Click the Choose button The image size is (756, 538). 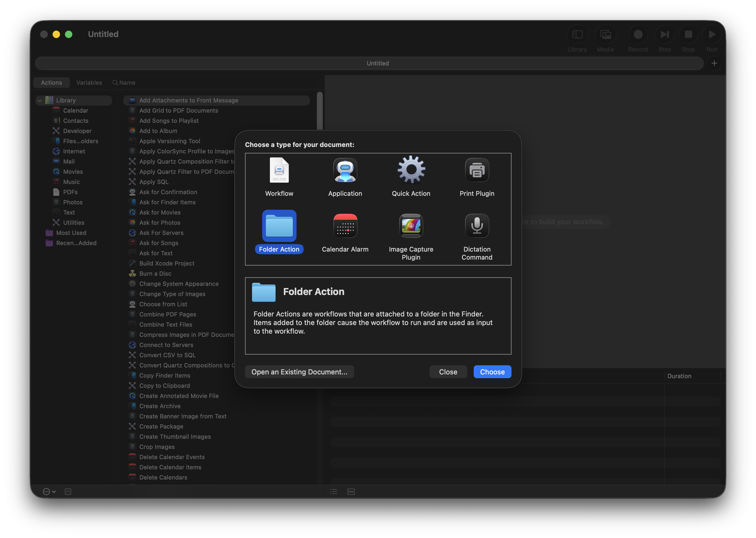[492, 372]
